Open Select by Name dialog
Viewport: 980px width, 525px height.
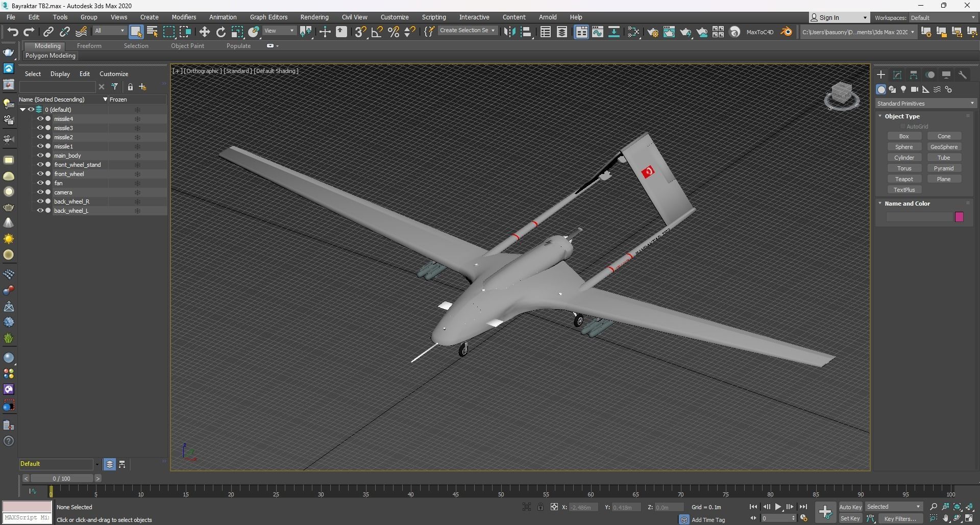[152, 32]
